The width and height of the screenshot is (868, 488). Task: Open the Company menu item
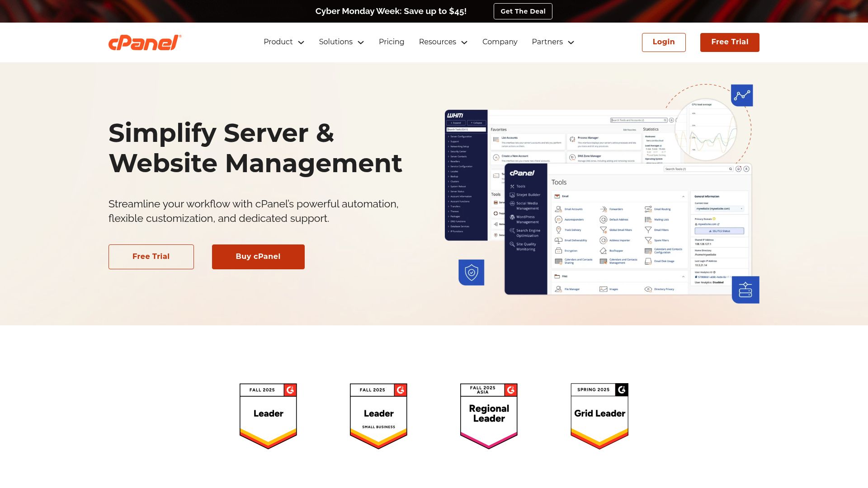500,42
